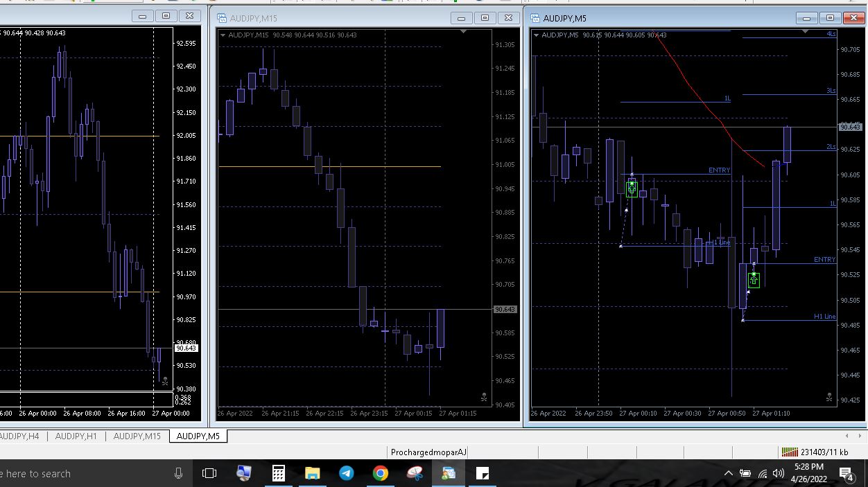Click the chart shift marker on M5 chart

coord(805,32)
